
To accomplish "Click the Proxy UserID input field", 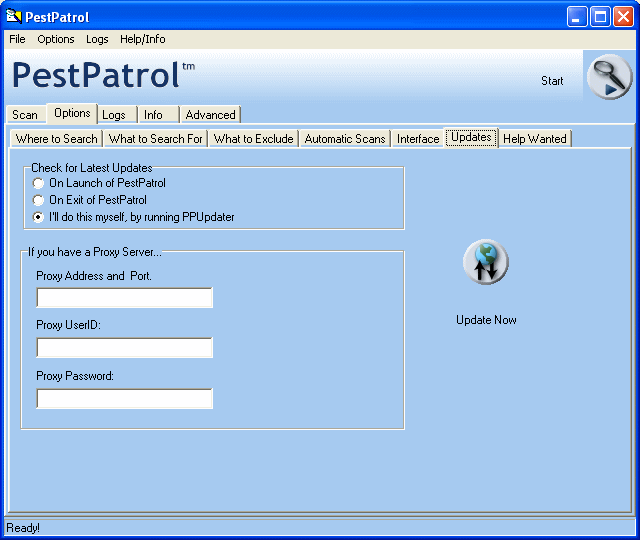I will [x=124, y=348].
